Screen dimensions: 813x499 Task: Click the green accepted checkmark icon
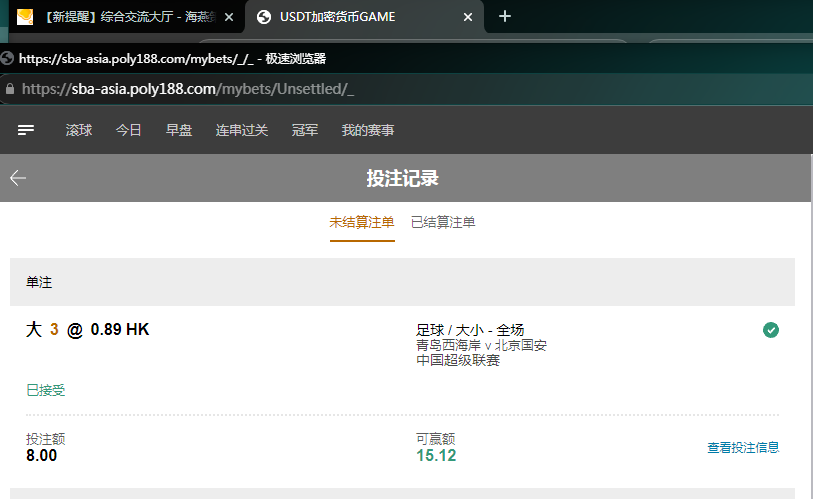pos(770,330)
